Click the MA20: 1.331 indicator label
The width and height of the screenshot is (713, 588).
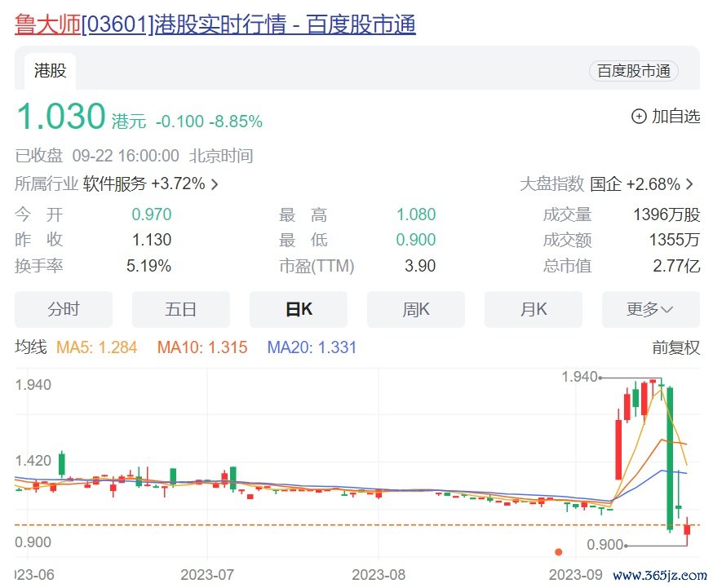[x=312, y=347]
